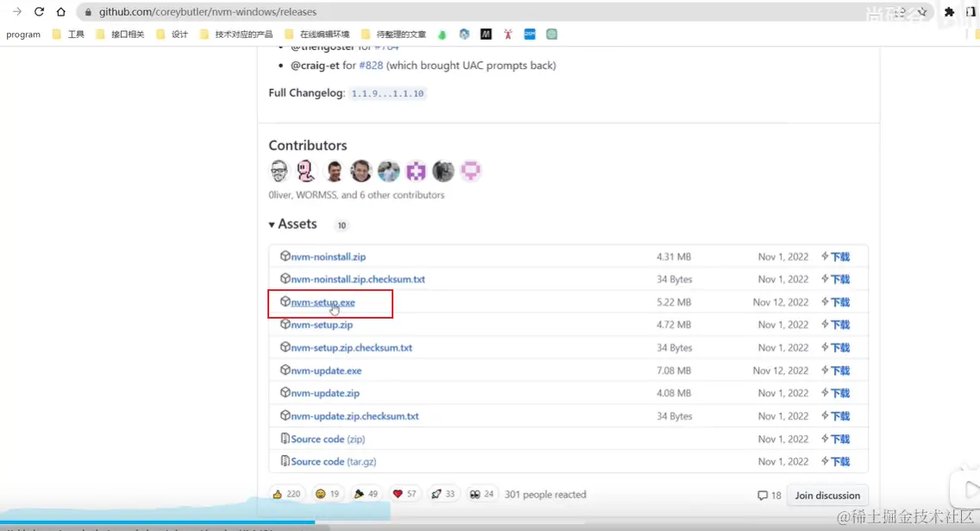This screenshot has width=980, height=531.
Task: Open nvm-noinstall.zip.checksum.txt
Action: [x=357, y=279]
